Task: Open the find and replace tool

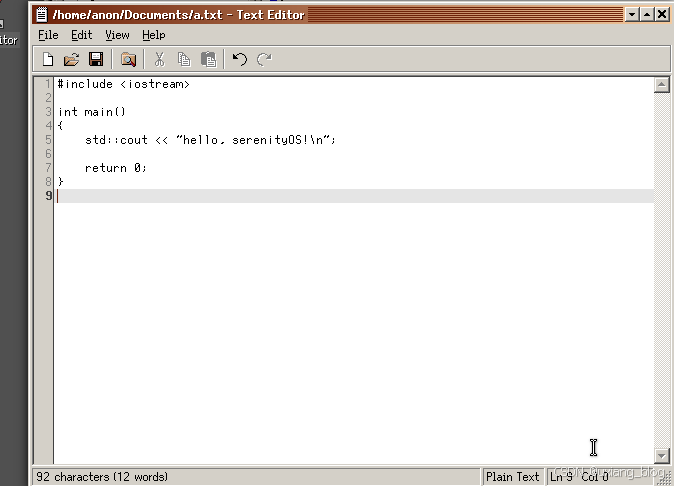Action: pyautogui.click(x=128, y=59)
